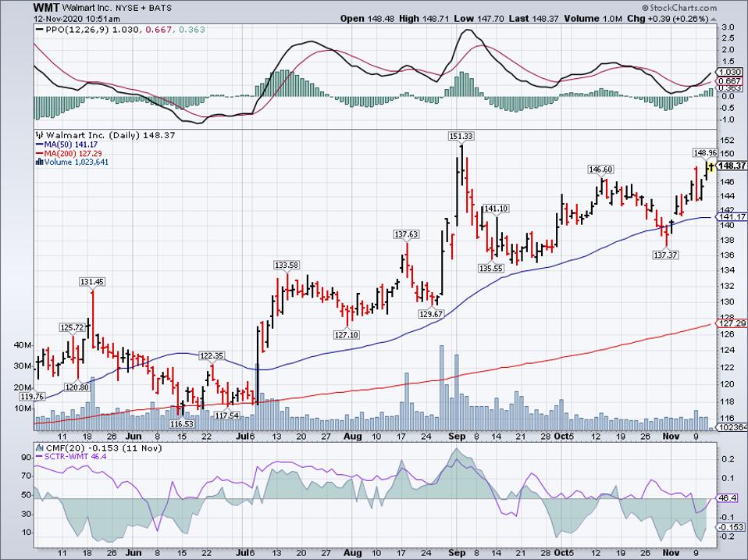The image size is (748, 560).
Task: Click the 146.60 price annotation
Action: click(600, 169)
